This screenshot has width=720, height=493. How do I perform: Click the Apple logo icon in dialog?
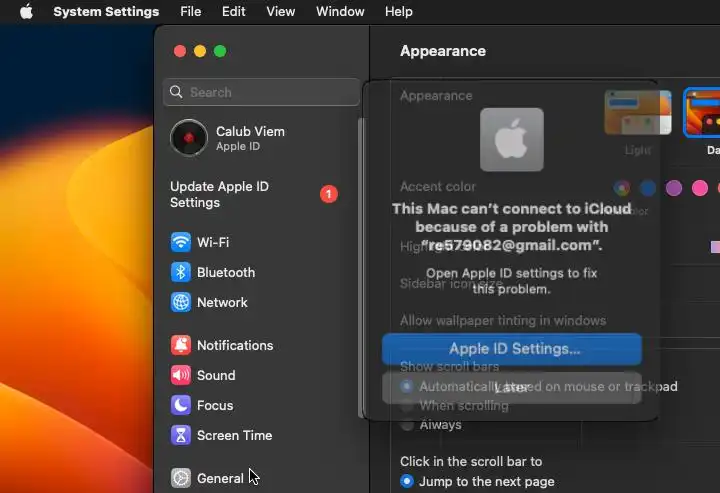pos(512,140)
